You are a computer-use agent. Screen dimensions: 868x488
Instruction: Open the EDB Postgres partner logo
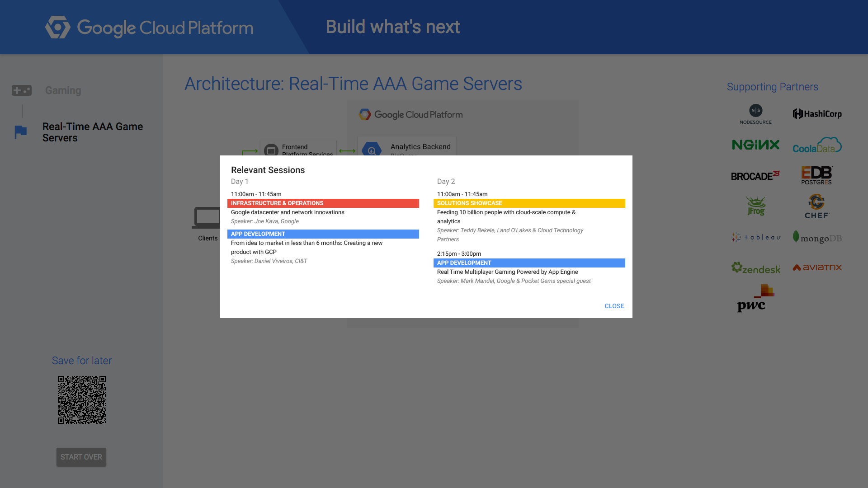(817, 175)
